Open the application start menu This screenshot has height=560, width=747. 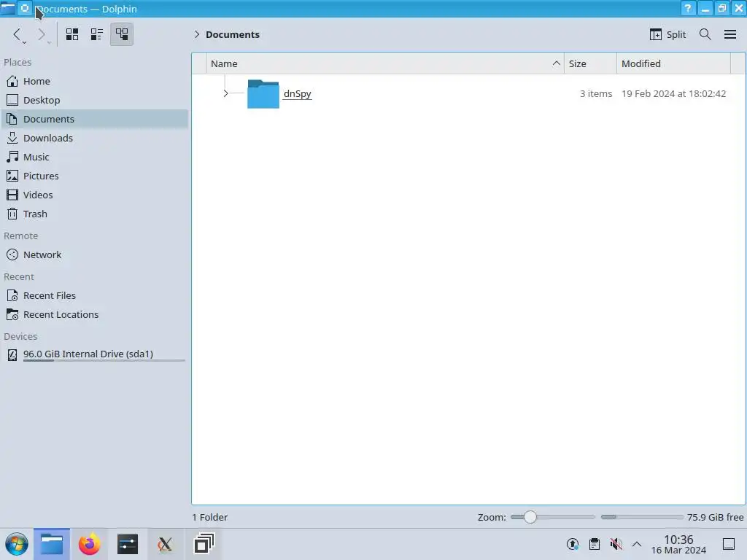(17, 544)
